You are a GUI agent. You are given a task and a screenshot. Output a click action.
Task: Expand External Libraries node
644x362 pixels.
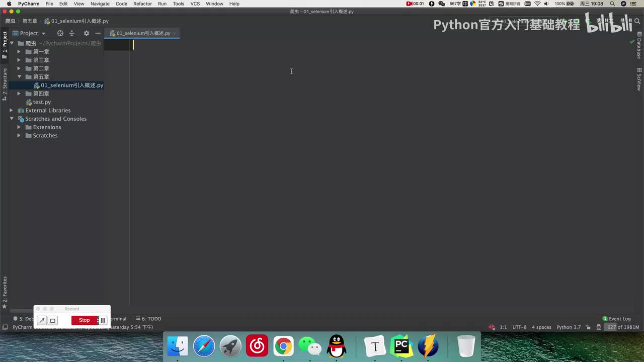click(x=12, y=110)
